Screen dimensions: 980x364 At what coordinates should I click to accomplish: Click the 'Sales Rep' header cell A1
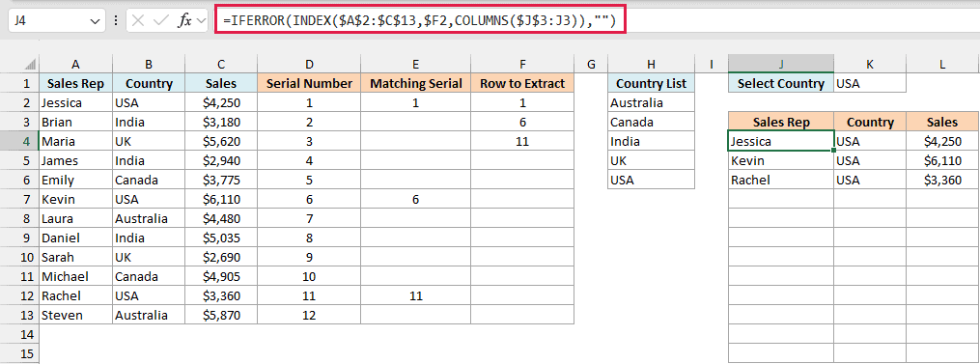tap(75, 83)
